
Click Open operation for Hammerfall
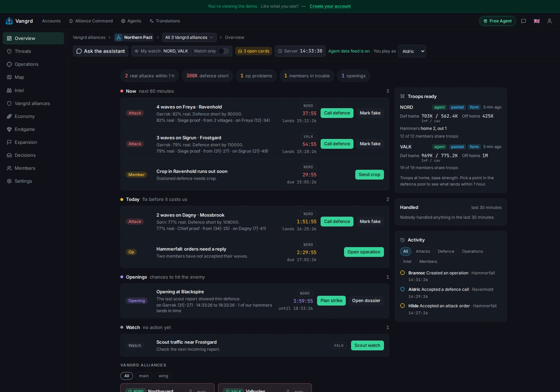pos(364,252)
